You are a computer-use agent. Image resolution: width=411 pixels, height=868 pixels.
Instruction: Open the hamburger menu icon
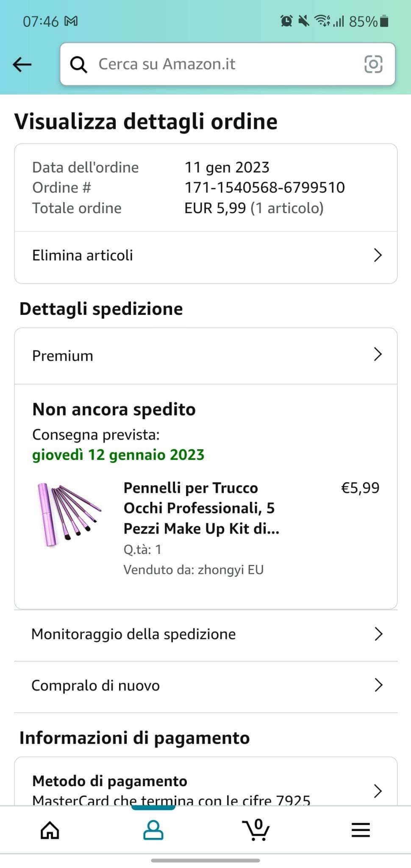pyautogui.click(x=361, y=829)
